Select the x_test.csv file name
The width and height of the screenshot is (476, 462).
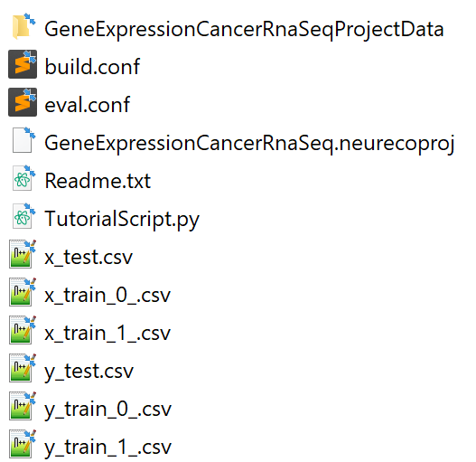point(89,257)
